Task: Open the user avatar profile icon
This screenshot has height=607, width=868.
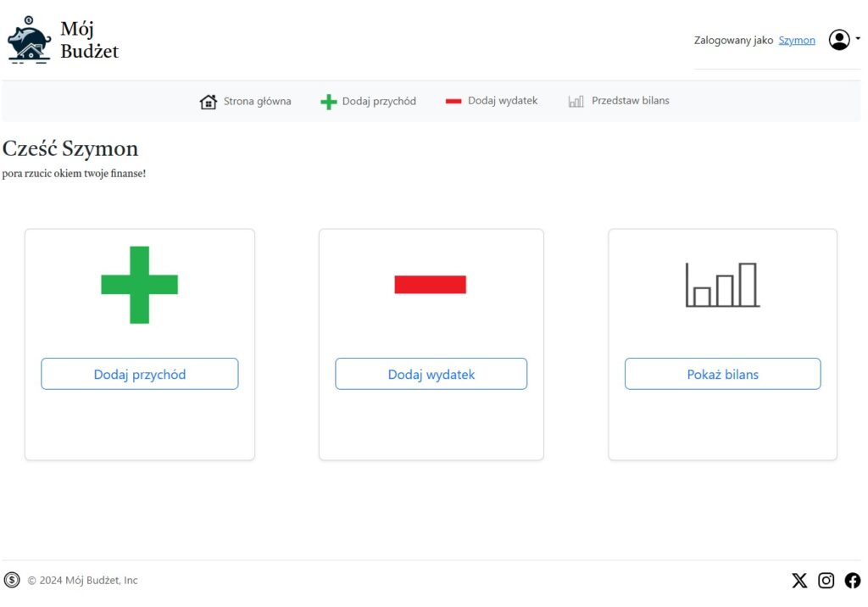Action: 838,40
